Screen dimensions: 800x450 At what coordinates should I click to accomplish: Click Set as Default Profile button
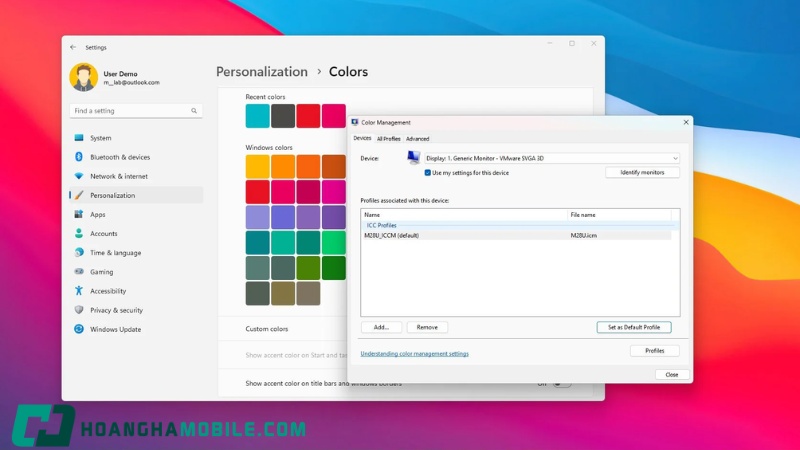[634, 327]
